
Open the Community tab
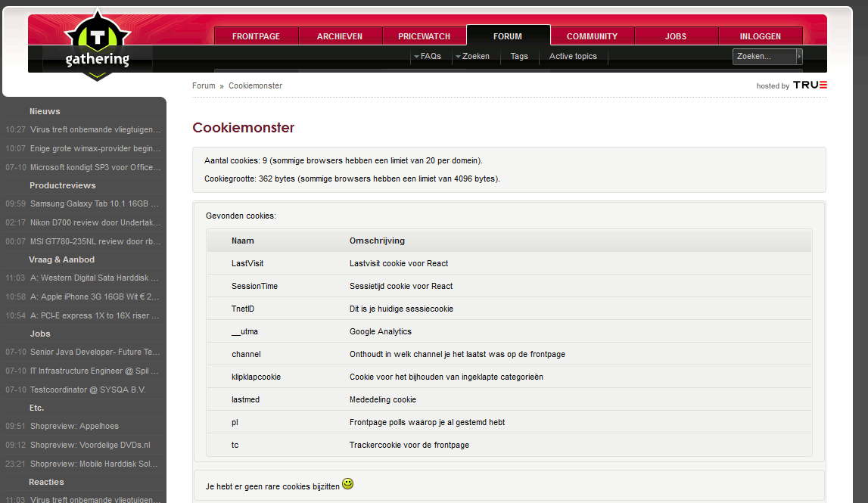[592, 36]
